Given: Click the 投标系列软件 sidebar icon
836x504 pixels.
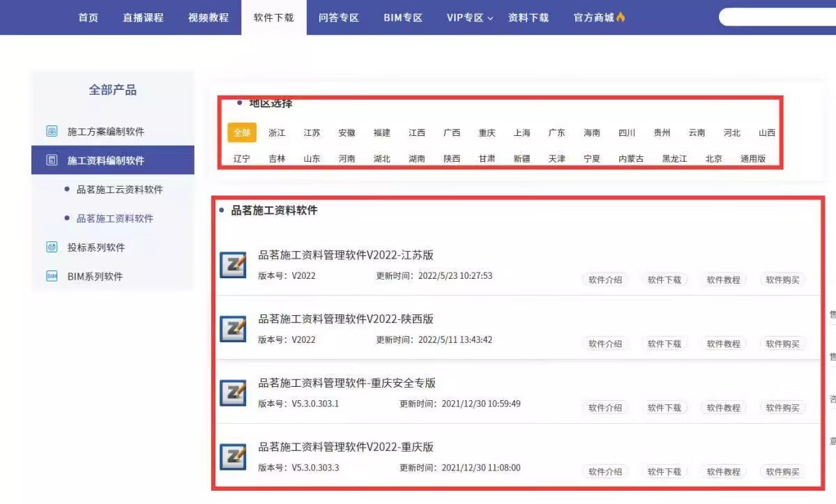Looking at the screenshot, I should point(52,247).
